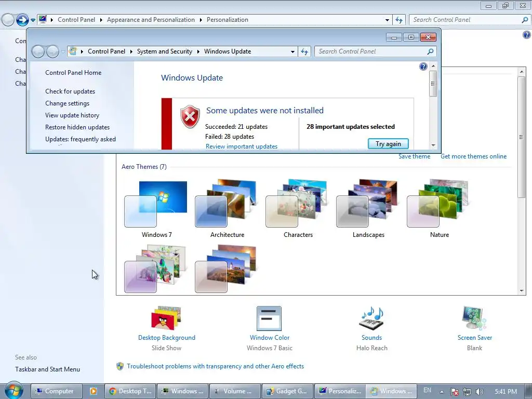Refresh the Windows Update address bar

pyautogui.click(x=304, y=51)
